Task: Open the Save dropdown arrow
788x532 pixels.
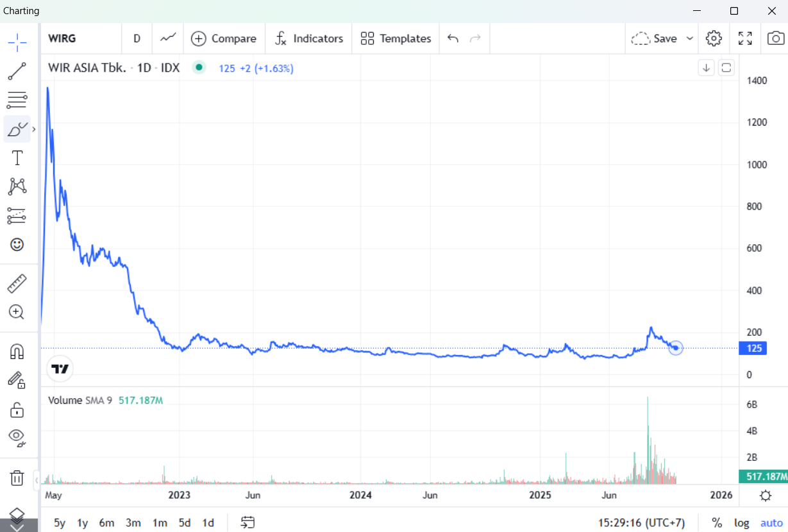Action: tap(690, 38)
